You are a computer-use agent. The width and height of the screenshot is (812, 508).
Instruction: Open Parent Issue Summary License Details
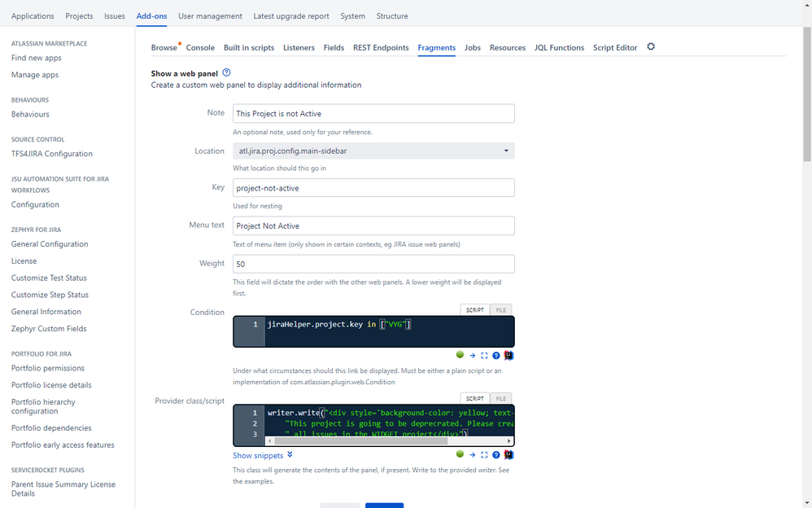(x=63, y=488)
